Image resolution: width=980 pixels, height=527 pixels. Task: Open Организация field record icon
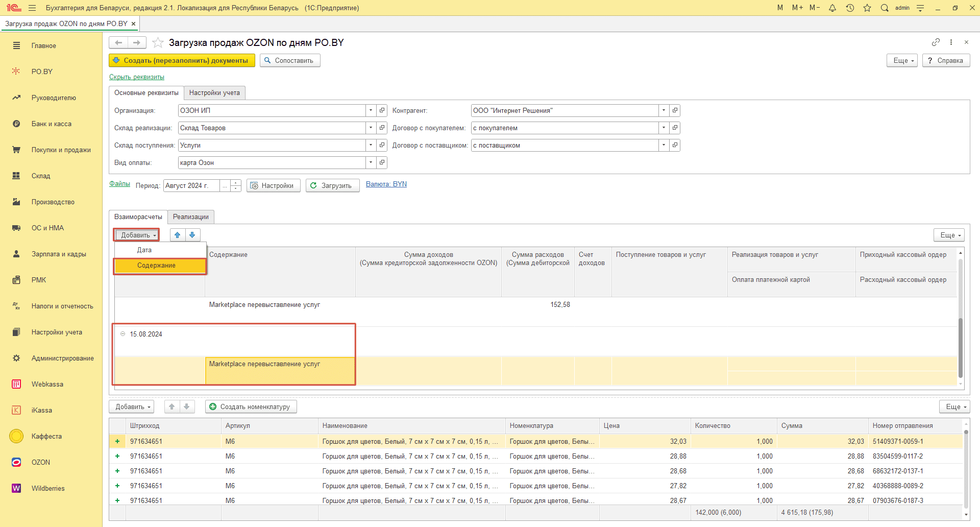pos(382,110)
